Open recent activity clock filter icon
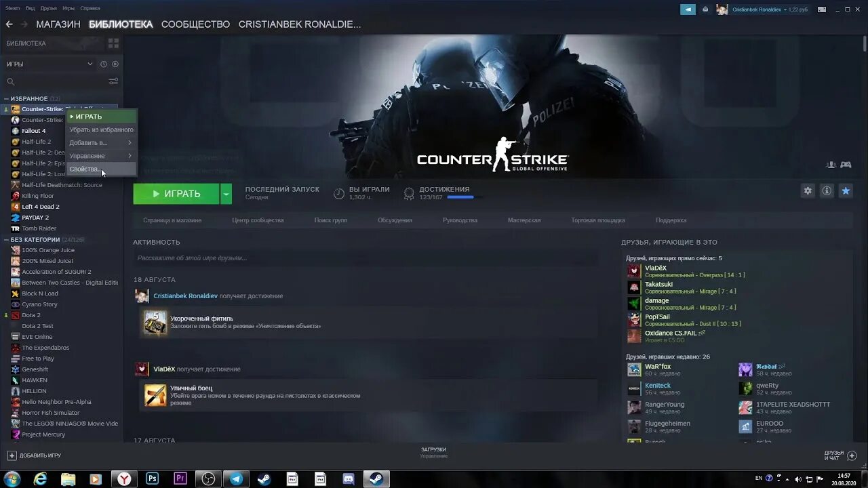 104,64
